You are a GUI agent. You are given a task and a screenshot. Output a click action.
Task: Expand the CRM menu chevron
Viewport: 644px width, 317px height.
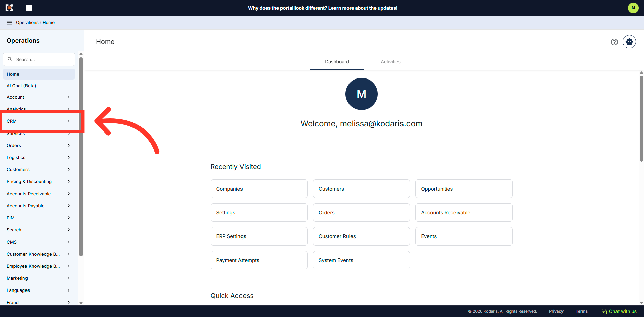click(69, 121)
